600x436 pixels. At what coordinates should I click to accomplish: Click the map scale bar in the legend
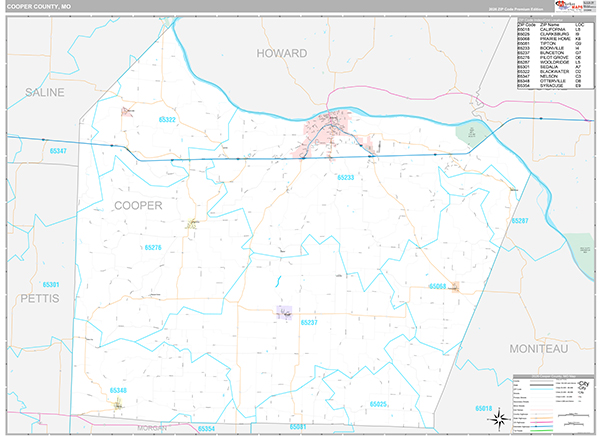(x=574, y=415)
